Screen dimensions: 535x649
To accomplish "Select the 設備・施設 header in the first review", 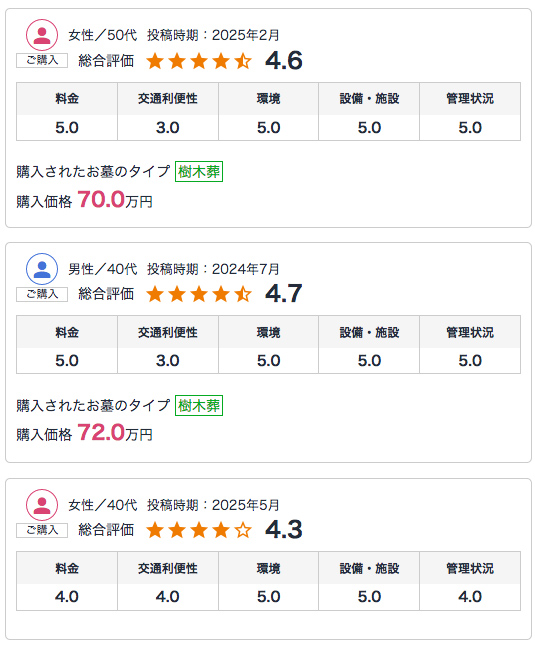I will point(369,99).
